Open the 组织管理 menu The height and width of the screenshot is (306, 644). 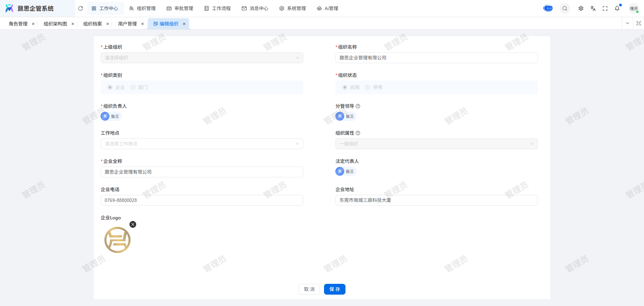(143, 8)
